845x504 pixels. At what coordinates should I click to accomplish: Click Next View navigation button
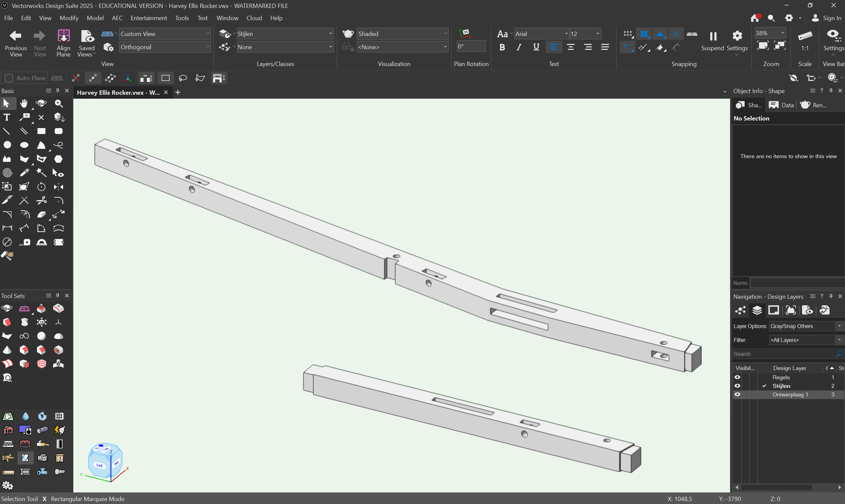click(39, 40)
